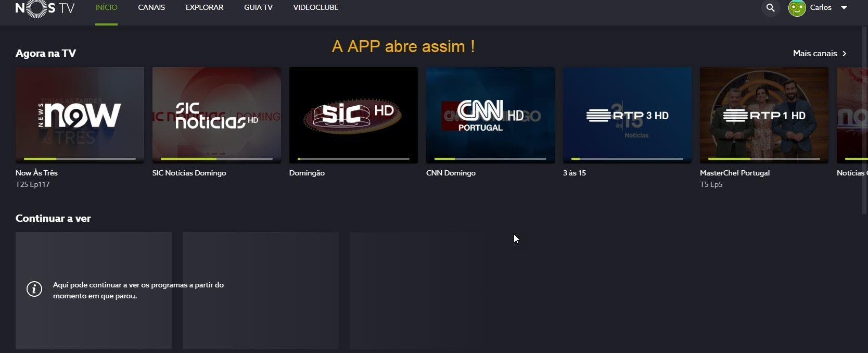Viewport: 868px width, 353px height.
Task: Click the 3 às 15 programme title
Action: point(575,173)
